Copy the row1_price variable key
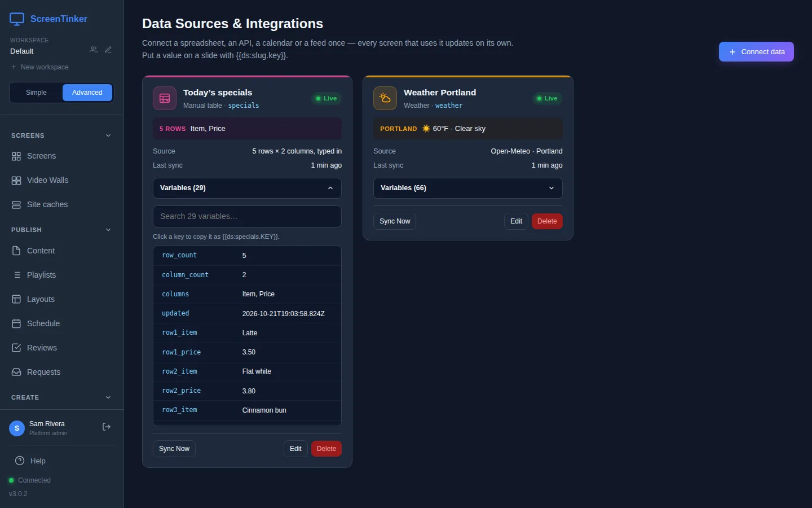The image size is (812, 508). (x=181, y=352)
